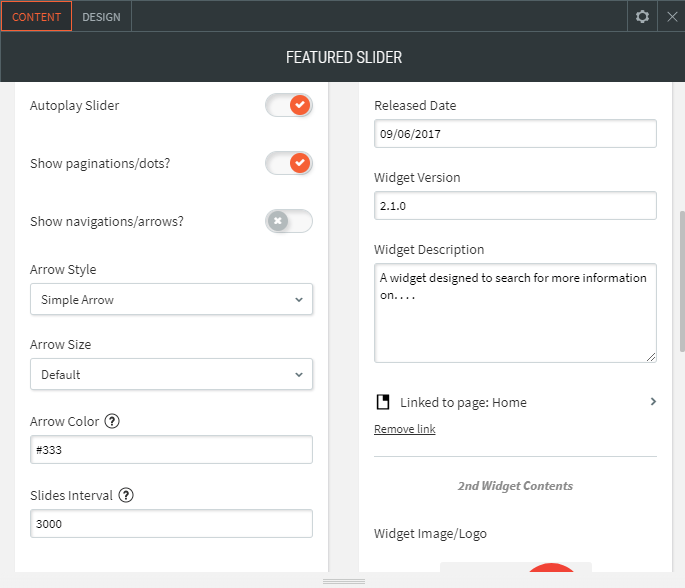The image size is (685, 588).
Task: Click the linked page document icon
Action: click(382, 402)
